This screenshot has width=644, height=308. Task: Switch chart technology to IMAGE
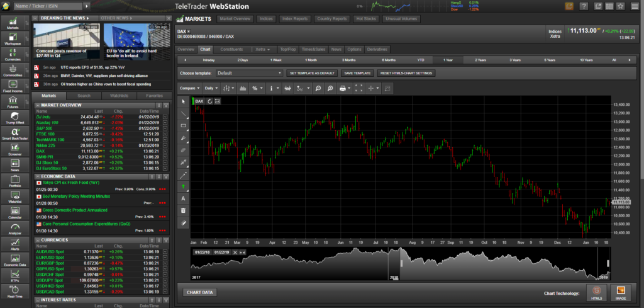pos(621,293)
